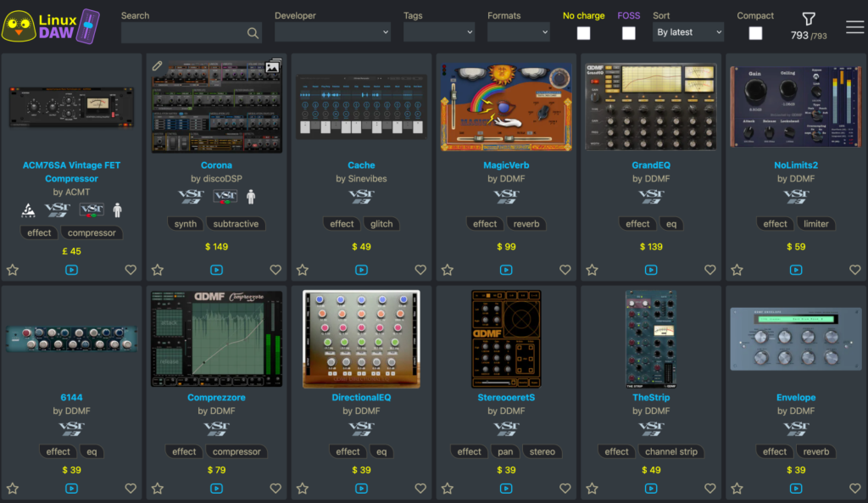Add GrandEQ to wishlist with heart
868x503 pixels.
[710, 270]
